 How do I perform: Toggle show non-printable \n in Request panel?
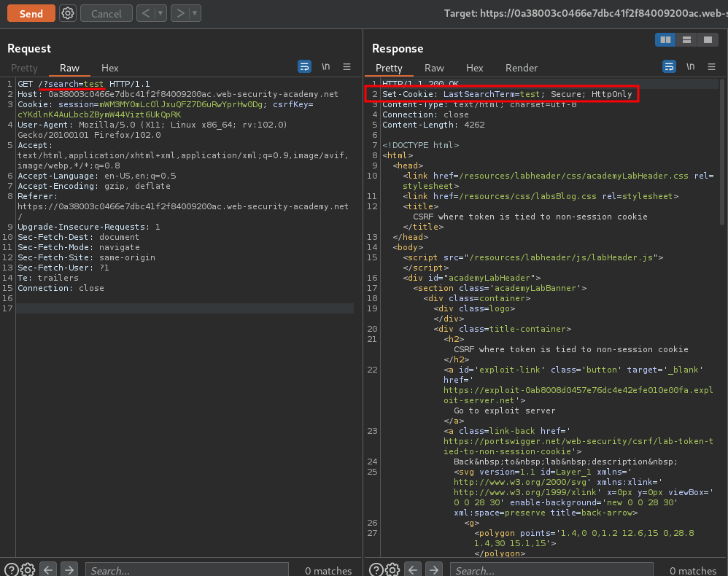pos(326,67)
